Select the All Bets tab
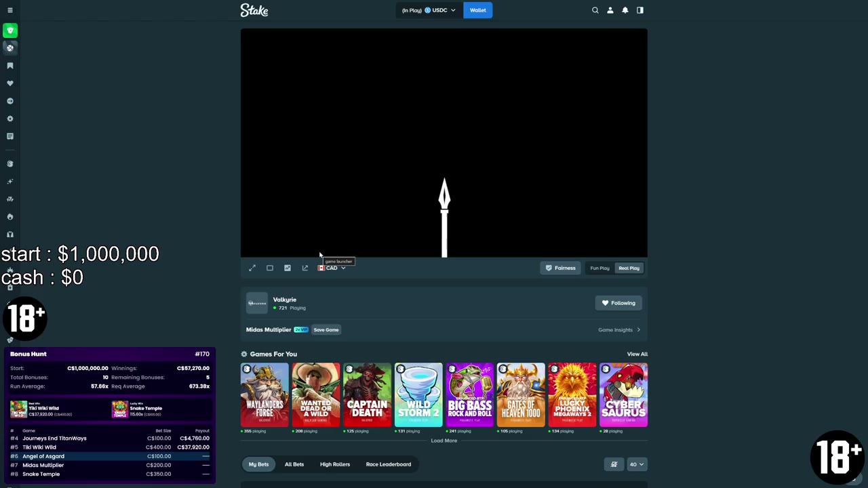The image size is (868, 488). (x=294, y=464)
